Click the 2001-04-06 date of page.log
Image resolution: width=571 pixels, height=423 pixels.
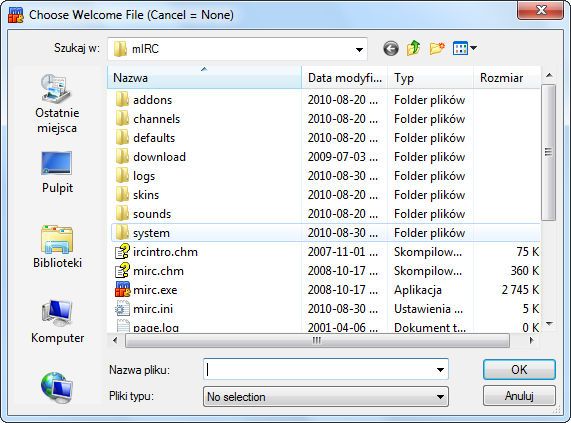click(x=342, y=327)
